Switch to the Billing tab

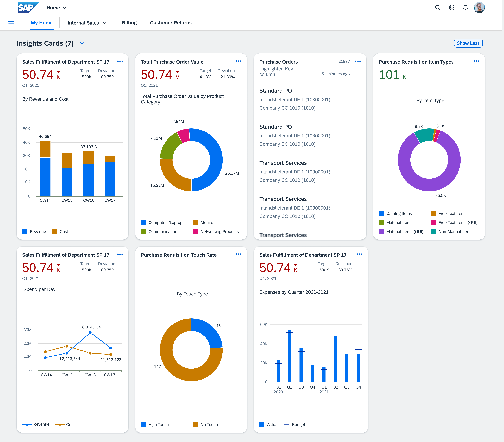coord(129,23)
